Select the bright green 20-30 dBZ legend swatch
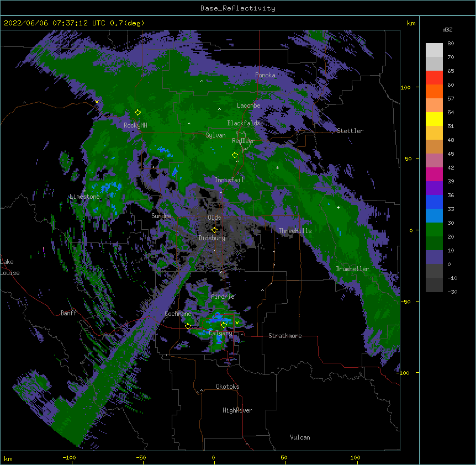The height and width of the screenshot is (465, 476). pos(434,230)
